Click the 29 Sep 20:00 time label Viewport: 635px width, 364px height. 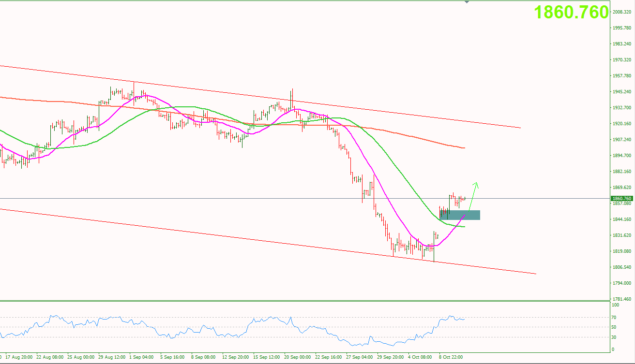[391, 357]
